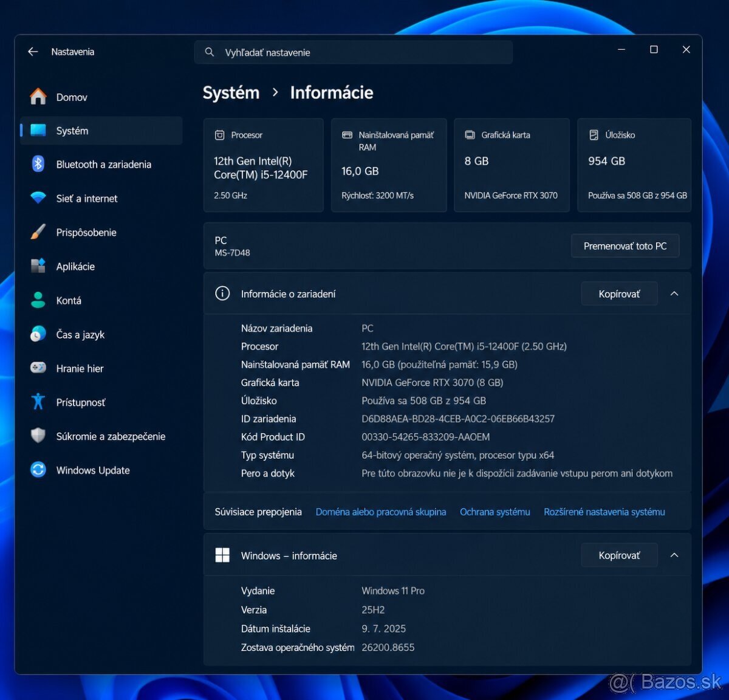The image size is (729, 700).
Task: Open Rozšírené nastavenia systému link
Action: click(x=604, y=512)
